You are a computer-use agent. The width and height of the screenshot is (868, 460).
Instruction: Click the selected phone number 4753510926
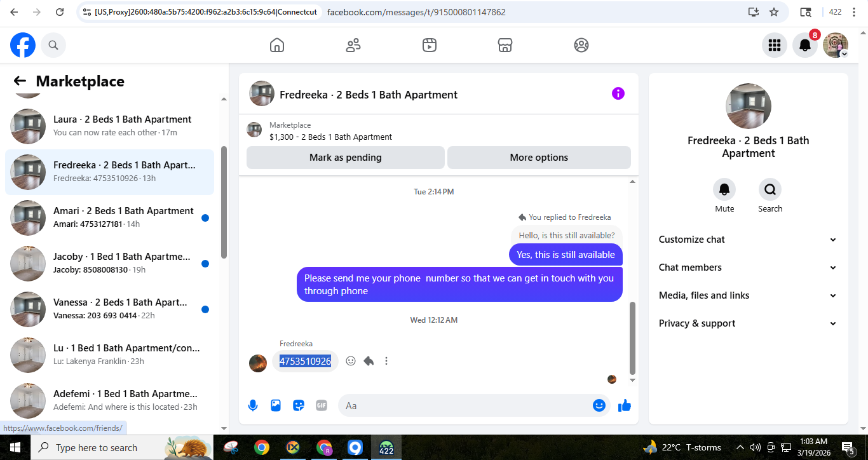coord(305,361)
